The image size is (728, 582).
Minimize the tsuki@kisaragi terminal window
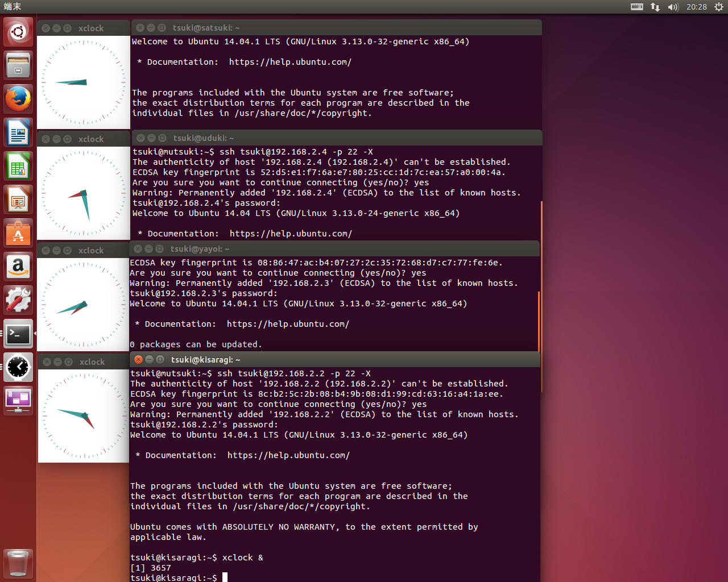[149, 359]
